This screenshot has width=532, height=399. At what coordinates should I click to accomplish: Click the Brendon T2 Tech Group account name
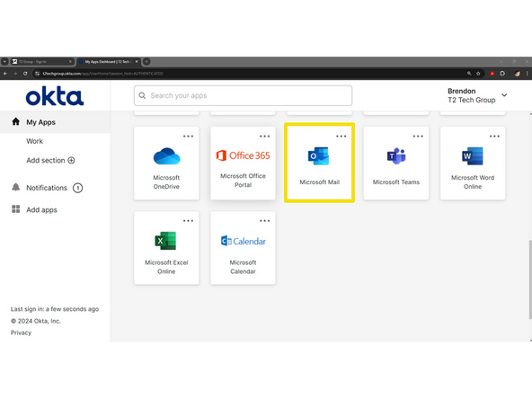coord(471,95)
